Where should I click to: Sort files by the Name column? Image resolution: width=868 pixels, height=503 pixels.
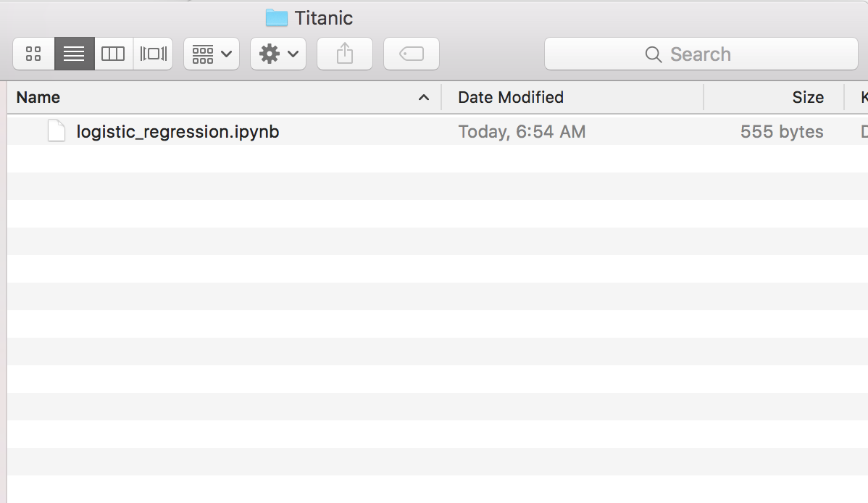click(x=38, y=97)
